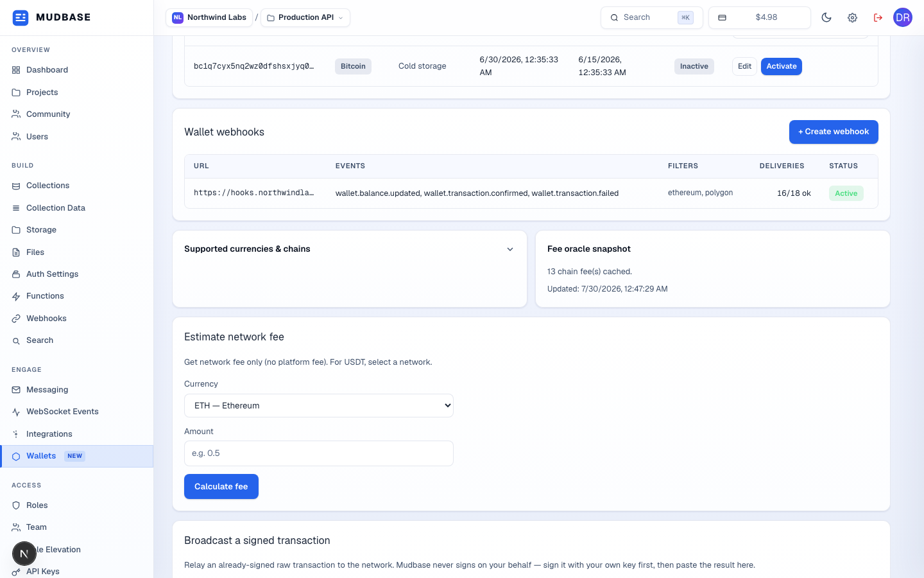Click the Fee oracle snapshot updated timestamp
924x578 pixels.
pyautogui.click(x=608, y=289)
